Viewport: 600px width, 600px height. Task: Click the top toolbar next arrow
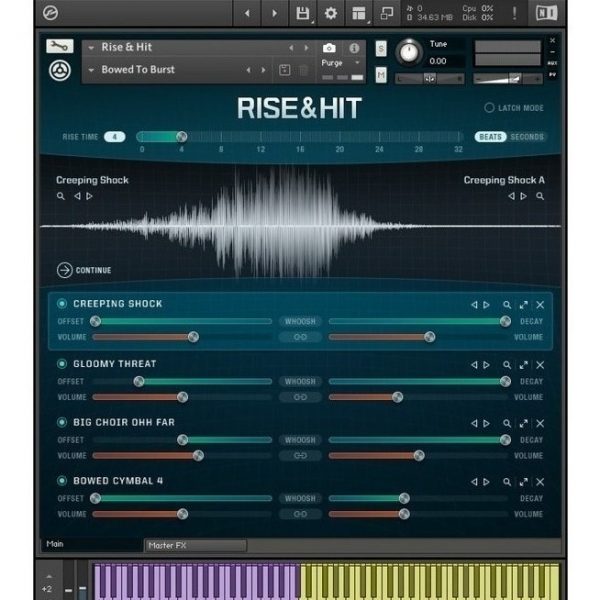(274, 13)
